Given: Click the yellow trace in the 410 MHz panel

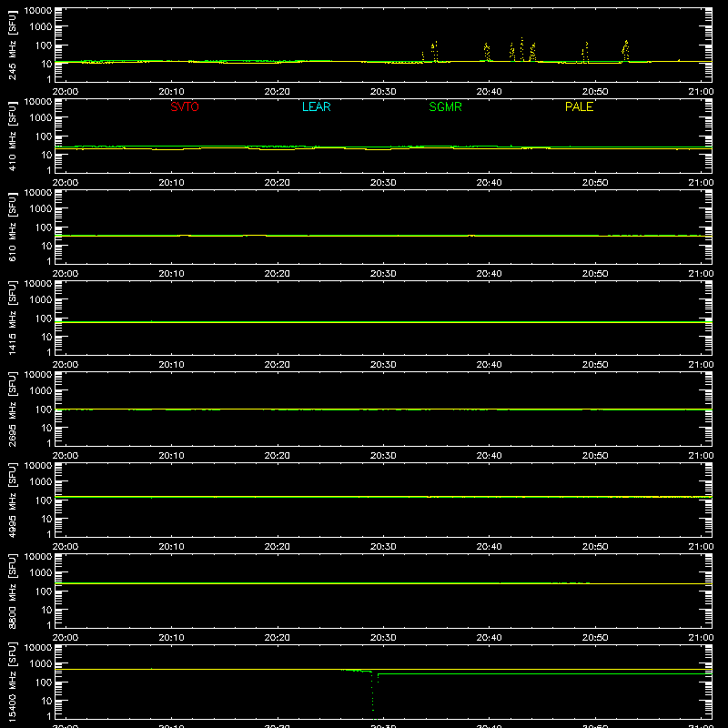Looking at the screenshot, I should (383, 149).
